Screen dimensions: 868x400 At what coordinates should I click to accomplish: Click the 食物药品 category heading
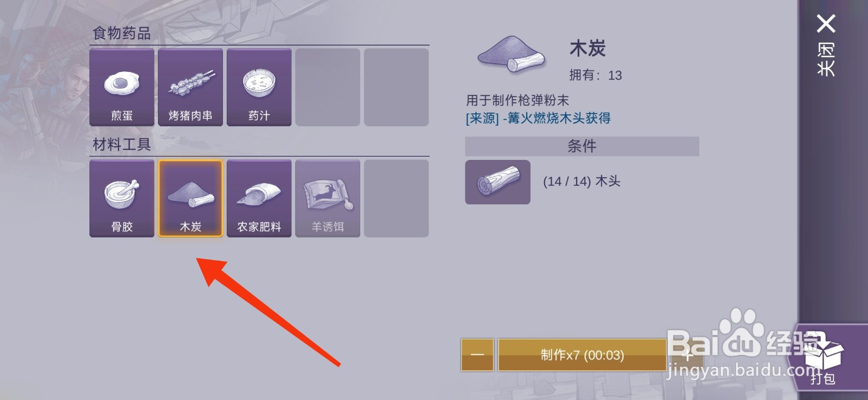tap(122, 34)
